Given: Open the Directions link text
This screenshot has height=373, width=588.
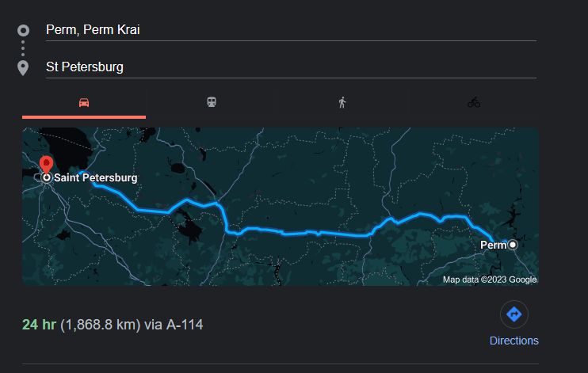Looking at the screenshot, I should pyautogui.click(x=514, y=341).
